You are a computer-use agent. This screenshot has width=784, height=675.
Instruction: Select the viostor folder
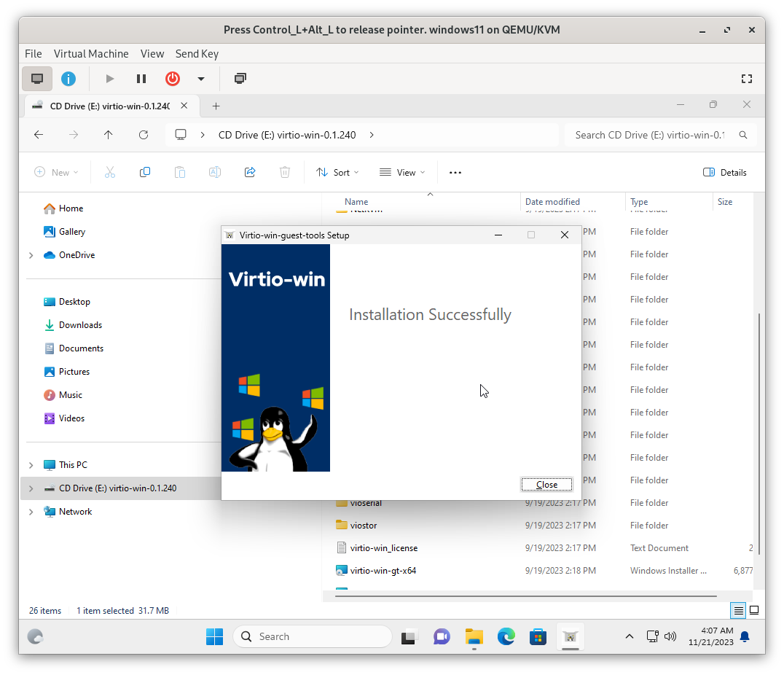pos(364,526)
